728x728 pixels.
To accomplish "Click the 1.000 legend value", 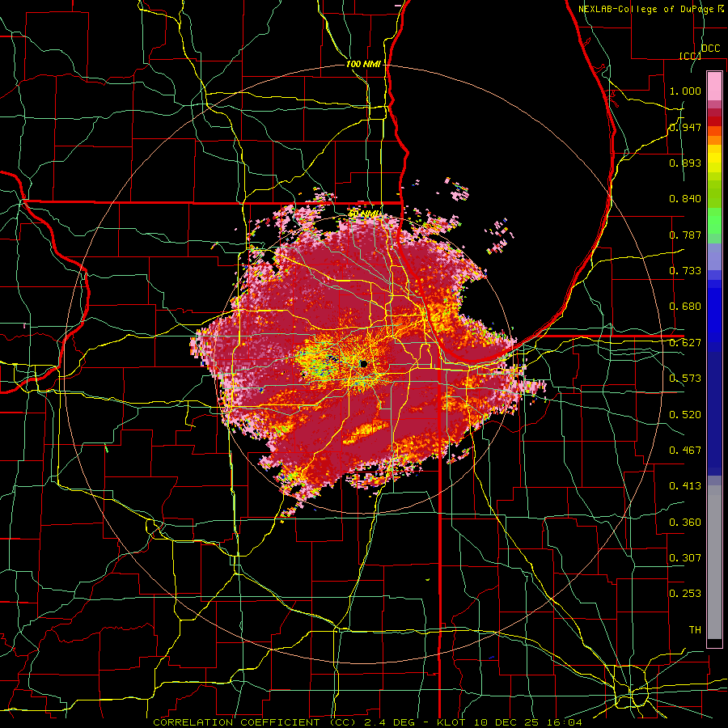I will (x=685, y=91).
